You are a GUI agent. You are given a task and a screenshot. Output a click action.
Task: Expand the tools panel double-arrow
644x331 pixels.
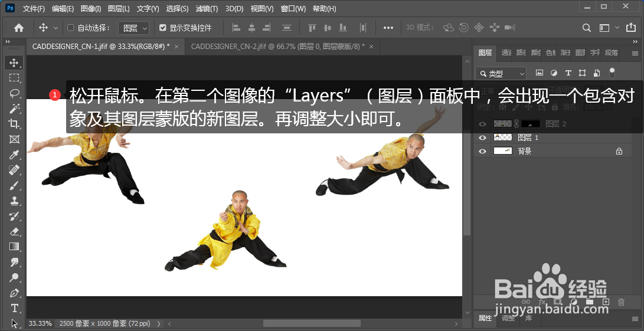(8, 42)
